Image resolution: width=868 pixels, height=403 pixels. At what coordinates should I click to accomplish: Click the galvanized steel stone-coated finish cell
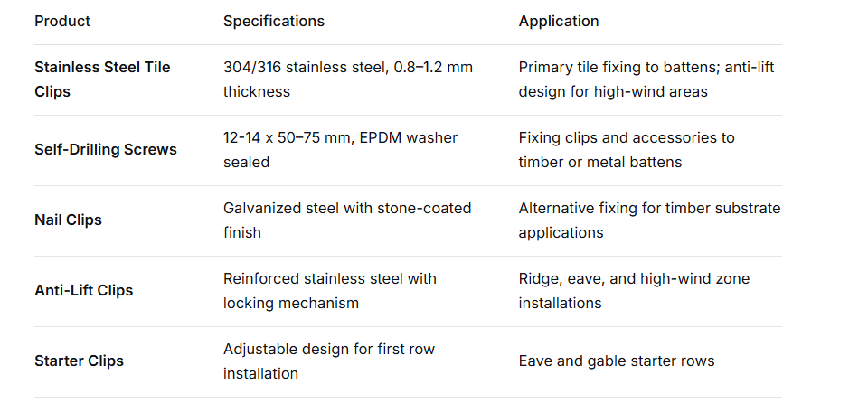coord(346,220)
